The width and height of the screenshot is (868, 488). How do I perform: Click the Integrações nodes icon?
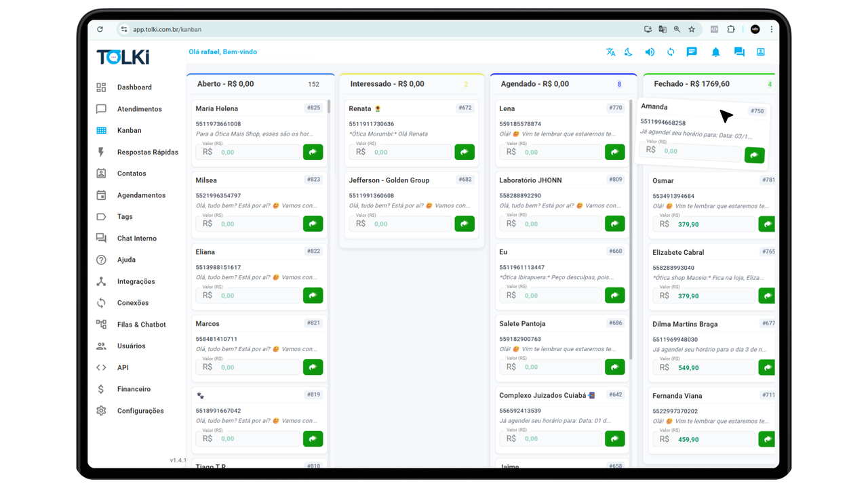pyautogui.click(x=101, y=281)
